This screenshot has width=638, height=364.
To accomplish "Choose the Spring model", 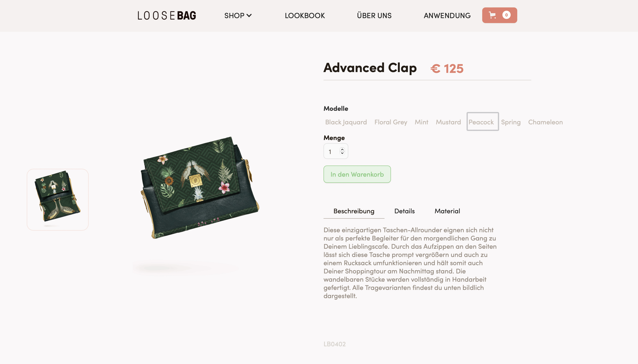I will pyautogui.click(x=510, y=122).
